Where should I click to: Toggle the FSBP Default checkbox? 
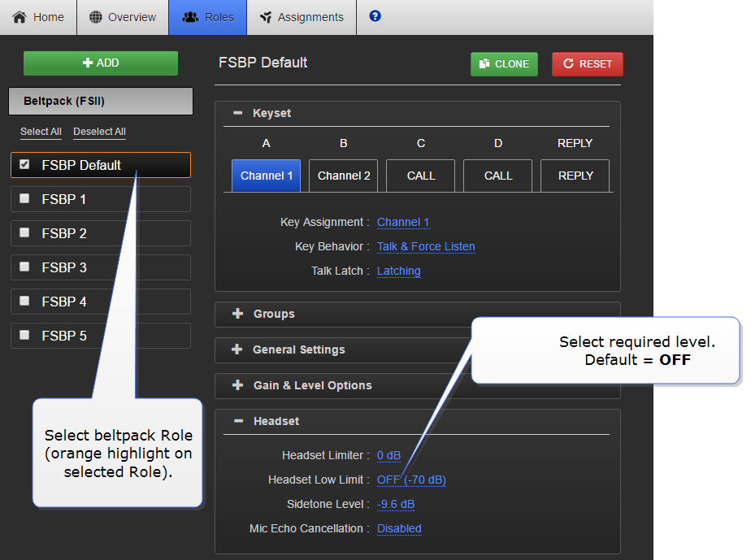tap(24, 164)
